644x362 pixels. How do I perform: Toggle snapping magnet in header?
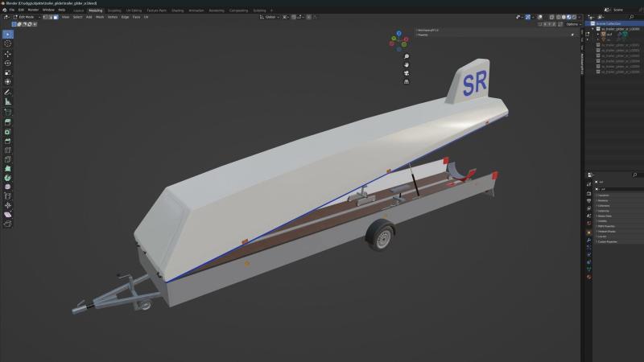pos(294,17)
